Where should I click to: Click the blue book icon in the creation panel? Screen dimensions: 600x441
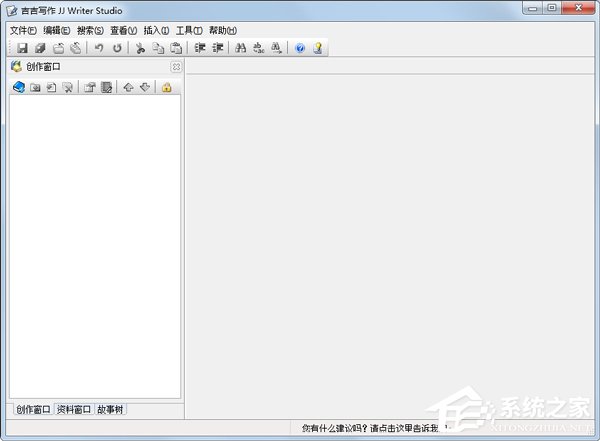click(19, 87)
